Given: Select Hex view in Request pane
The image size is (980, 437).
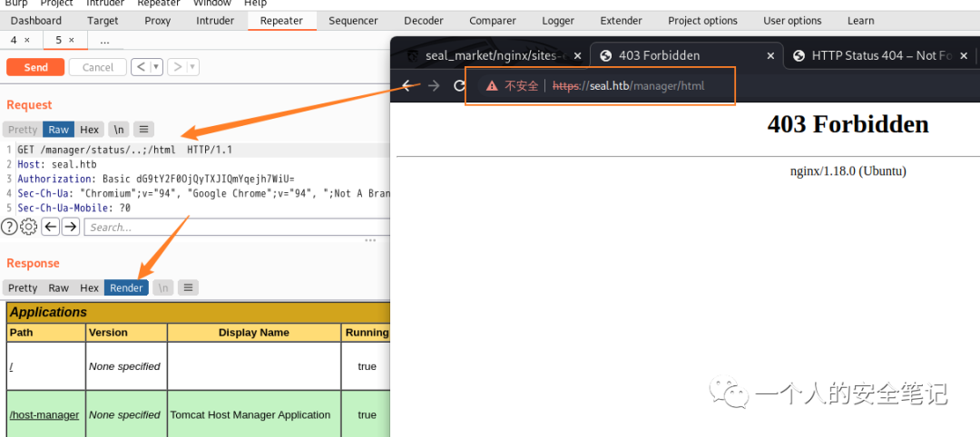Looking at the screenshot, I should [x=89, y=130].
